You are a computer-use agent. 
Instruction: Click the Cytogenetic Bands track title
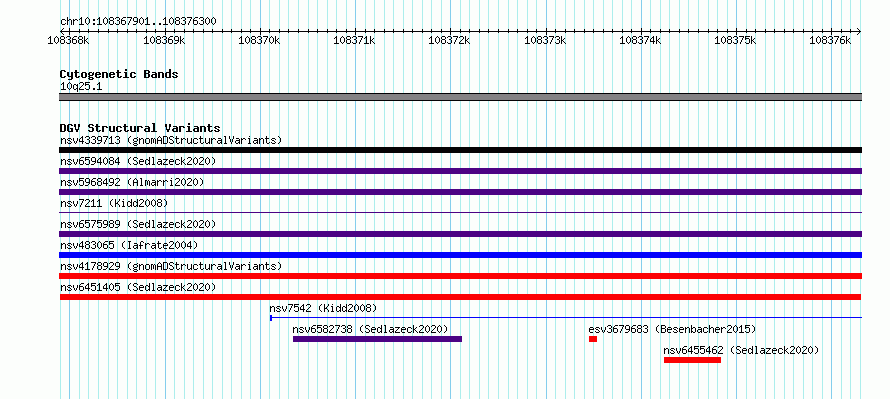tap(119, 74)
